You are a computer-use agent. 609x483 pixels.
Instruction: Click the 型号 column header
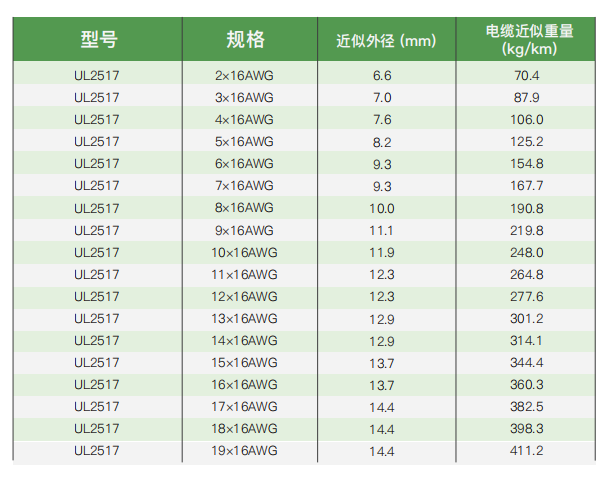tap(97, 40)
